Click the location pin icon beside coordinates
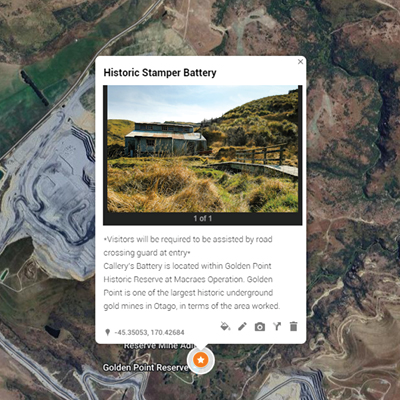The image size is (400, 400). pyautogui.click(x=107, y=332)
